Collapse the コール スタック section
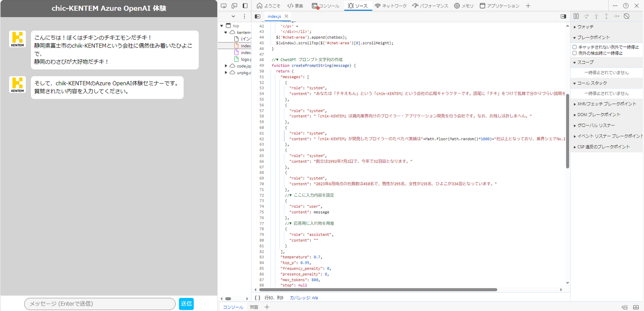The image size is (644, 311). coord(607,83)
